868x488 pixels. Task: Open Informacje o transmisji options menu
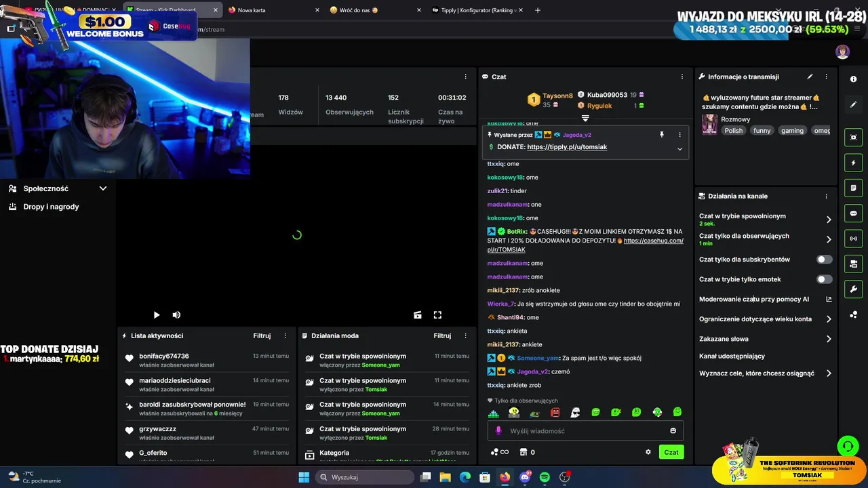[x=826, y=77]
